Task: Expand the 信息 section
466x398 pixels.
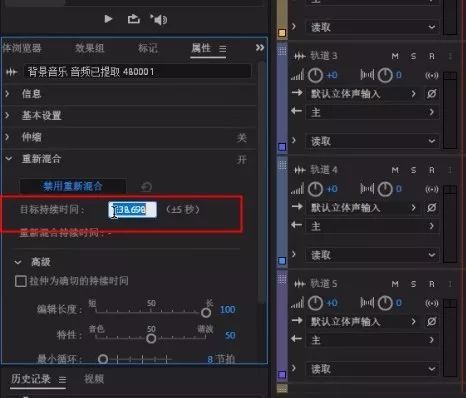Action: point(7,94)
